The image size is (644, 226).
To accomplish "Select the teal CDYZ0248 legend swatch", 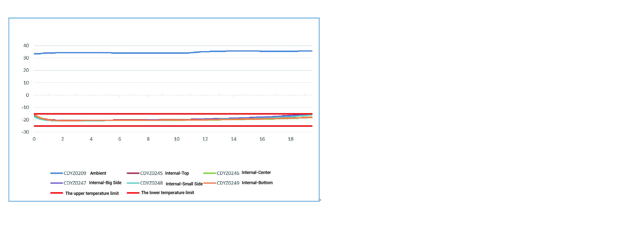I will tap(133, 183).
